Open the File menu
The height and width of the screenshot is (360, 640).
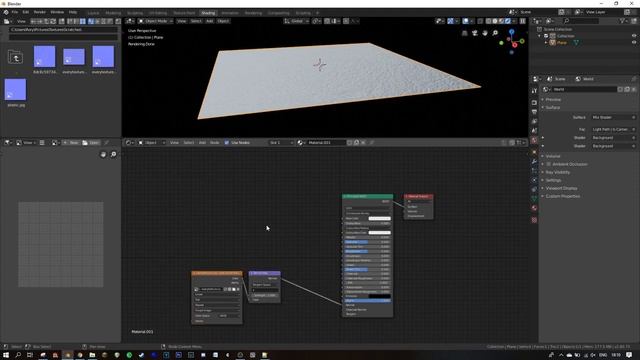pos(15,12)
